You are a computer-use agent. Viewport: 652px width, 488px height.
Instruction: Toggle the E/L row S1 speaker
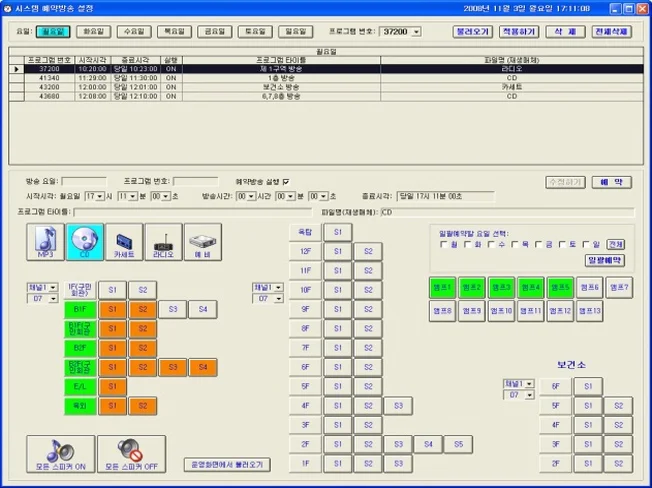click(x=112, y=387)
